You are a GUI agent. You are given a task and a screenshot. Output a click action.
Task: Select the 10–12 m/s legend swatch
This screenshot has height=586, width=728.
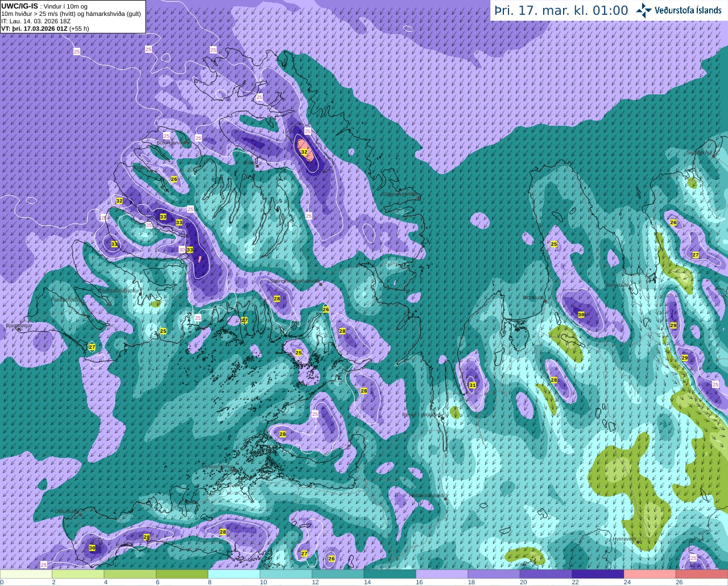click(286, 574)
